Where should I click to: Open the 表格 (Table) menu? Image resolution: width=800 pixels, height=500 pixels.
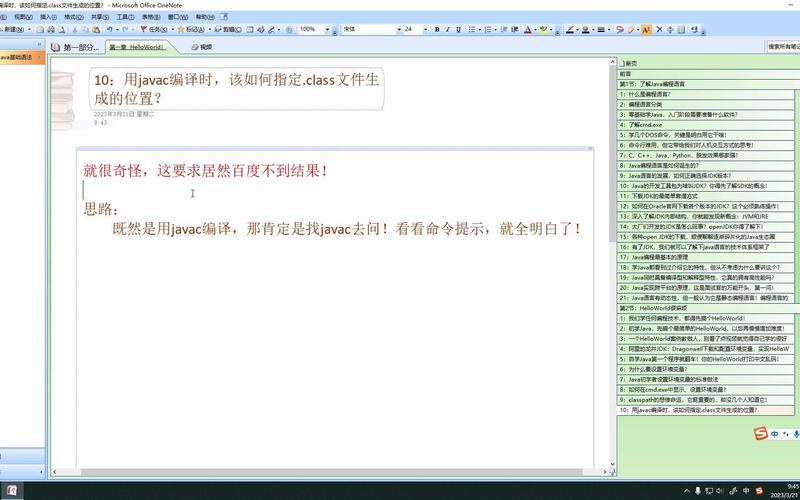tap(151, 17)
